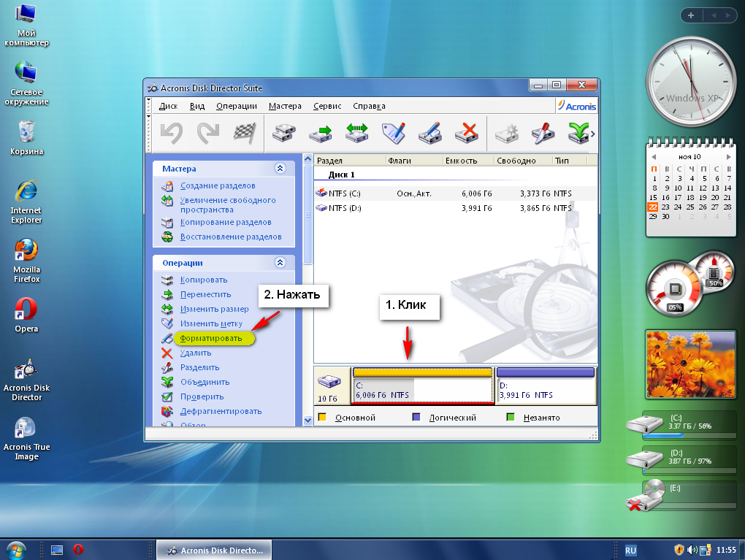The image size is (745, 560).
Task: Click the Split partition knife icon
Action: tap(543, 133)
